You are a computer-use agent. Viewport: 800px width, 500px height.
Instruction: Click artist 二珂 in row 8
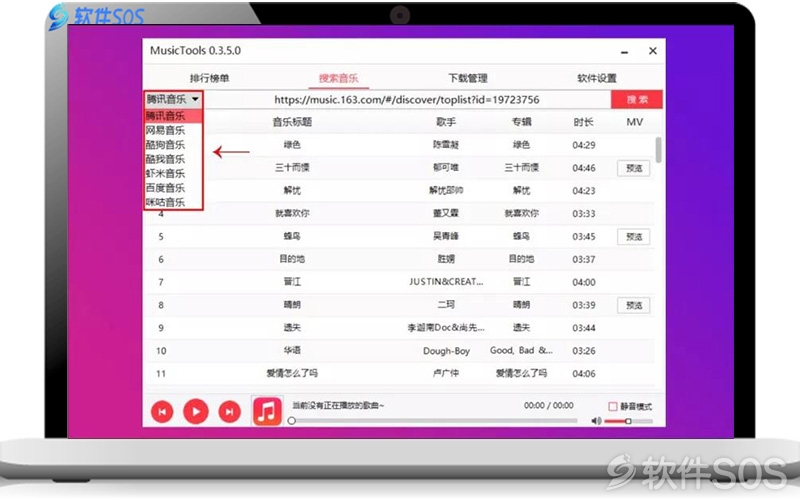pos(446,305)
